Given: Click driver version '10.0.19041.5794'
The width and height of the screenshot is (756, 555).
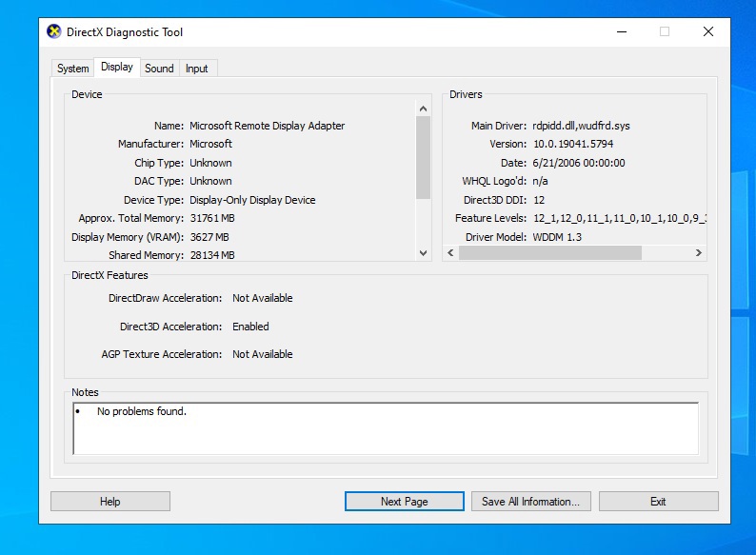Looking at the screenshot, I should [573, 144].
